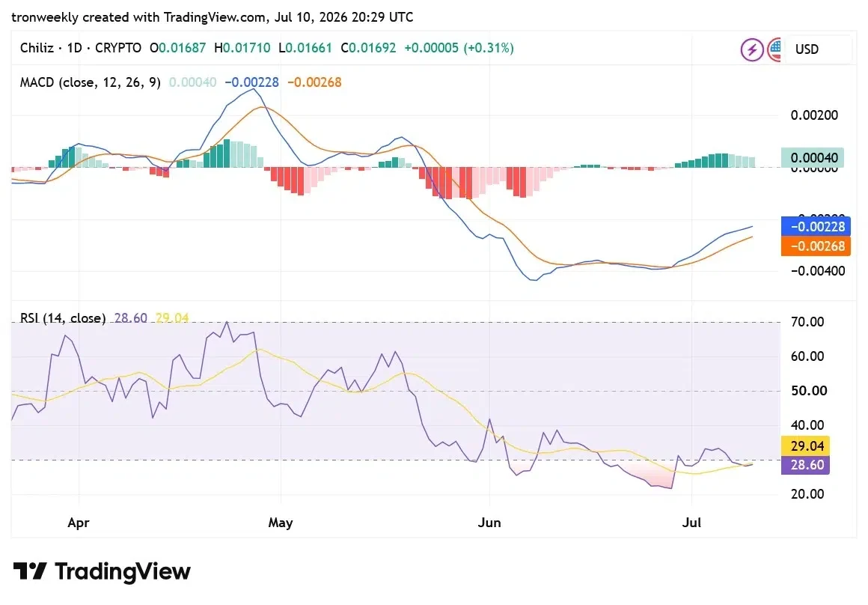This screenshot has width=868, height=605.
Task: Click the 60.00 RSI scale level
Action: coord(807,356)
